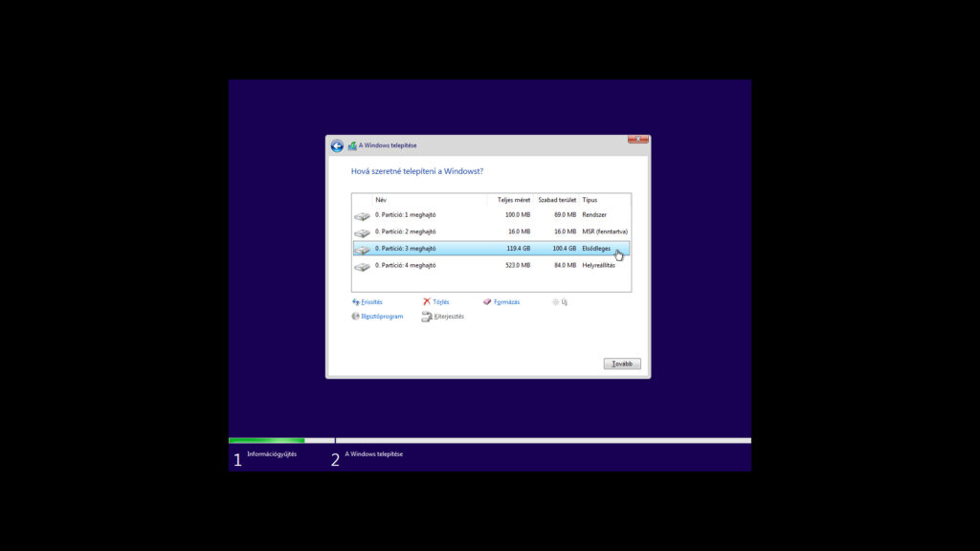Click the 100.0 MB total size cell
The image size is (980, 551).
[518, 215]
